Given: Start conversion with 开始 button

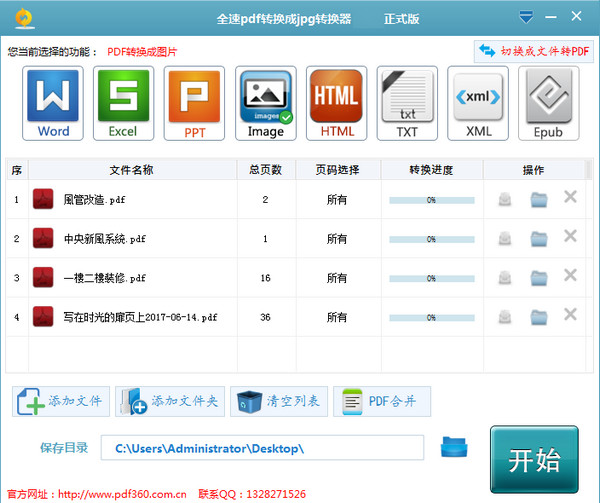Looking at the screenshot, I should click(534, 459).
